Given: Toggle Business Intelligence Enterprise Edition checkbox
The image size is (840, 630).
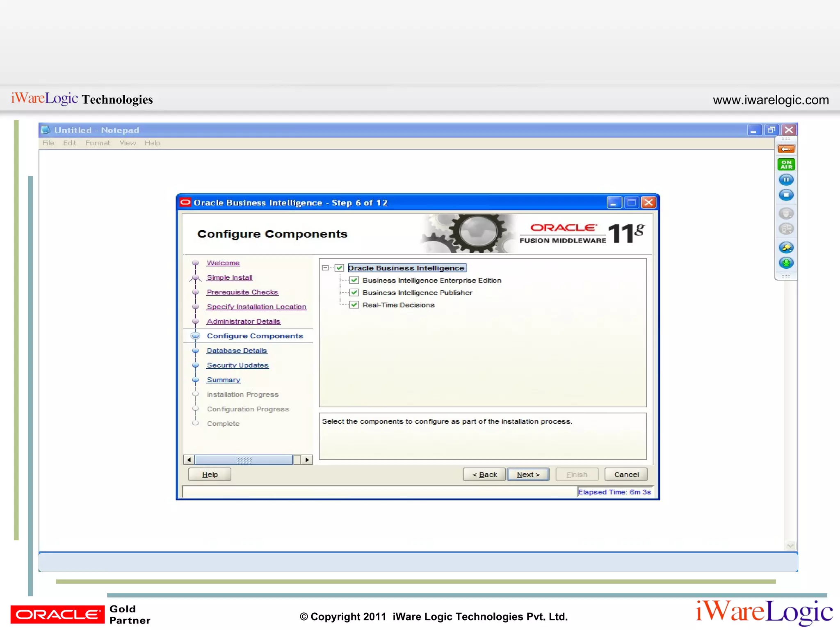Looking at the screenshot, I should (354, 281).
